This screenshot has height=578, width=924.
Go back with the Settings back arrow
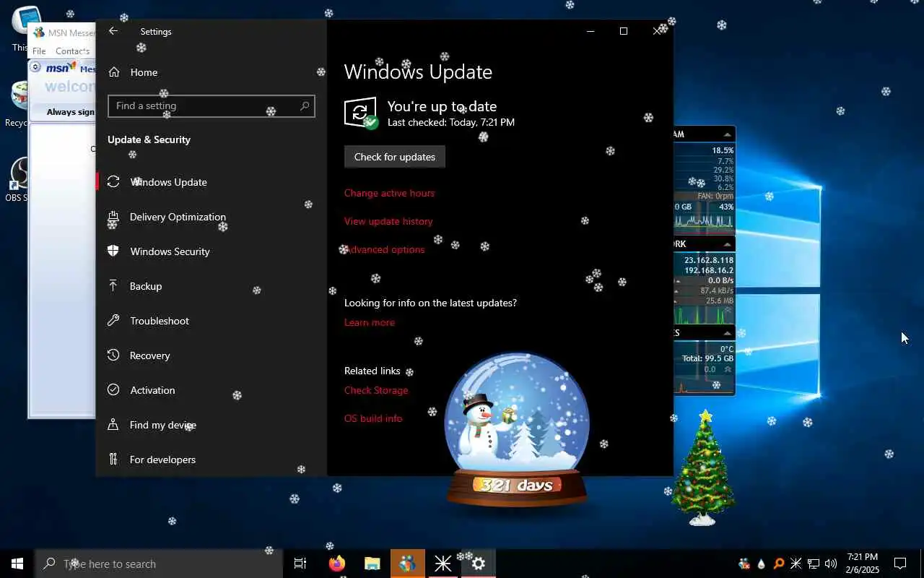pyautogui.click(x=113, y=31)
